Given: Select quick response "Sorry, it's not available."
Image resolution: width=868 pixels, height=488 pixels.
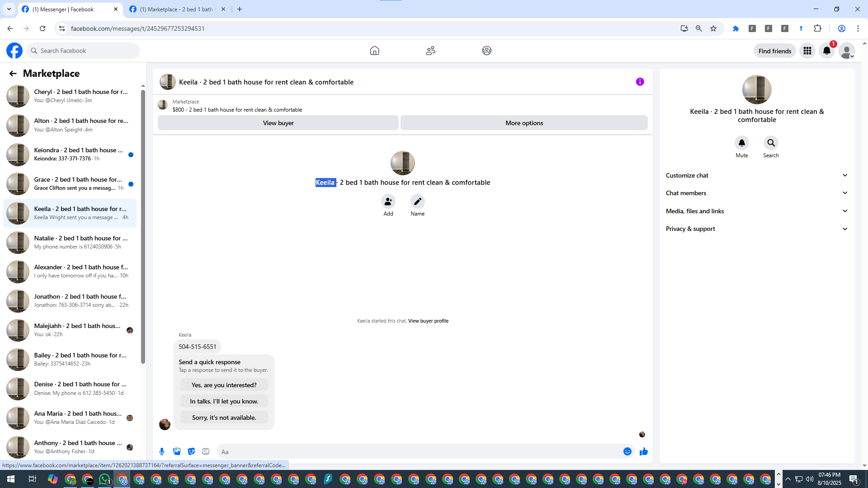Looking at the screenshot, I should (x=224, y=418).
